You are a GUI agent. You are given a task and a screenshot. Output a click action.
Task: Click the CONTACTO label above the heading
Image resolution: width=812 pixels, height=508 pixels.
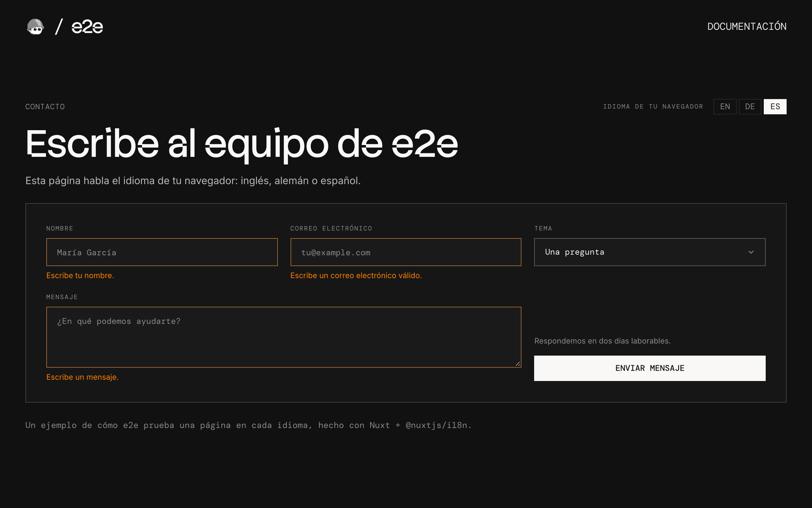(45, 107)
